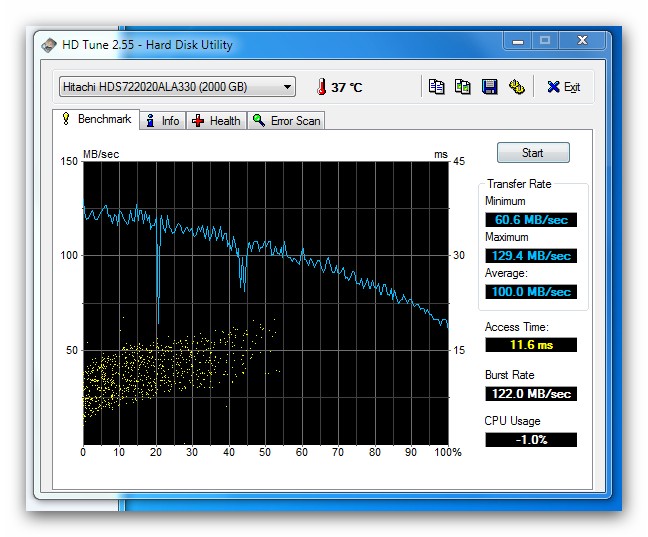Open the Error Scan tab
Image resolution: width=648 pixels, height=537 pixels.
[x=286, y=121]
